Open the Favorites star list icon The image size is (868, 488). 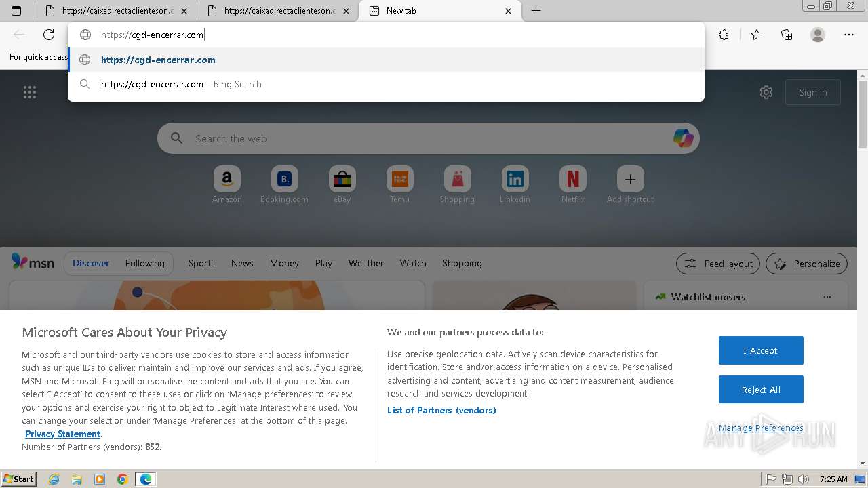coord(757,35)
